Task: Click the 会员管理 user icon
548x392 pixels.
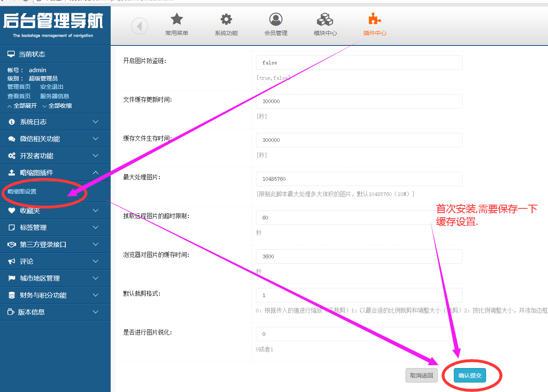Action: click(276, 19)
